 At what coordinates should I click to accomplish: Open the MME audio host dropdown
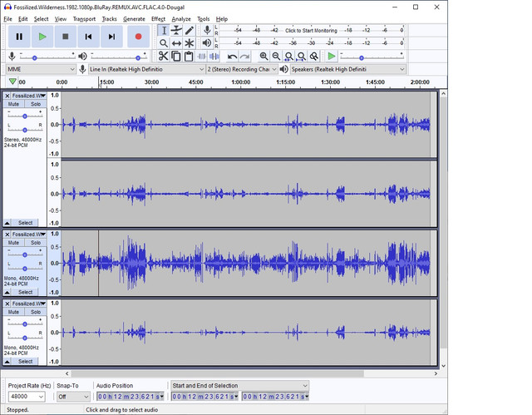[41, 69]
